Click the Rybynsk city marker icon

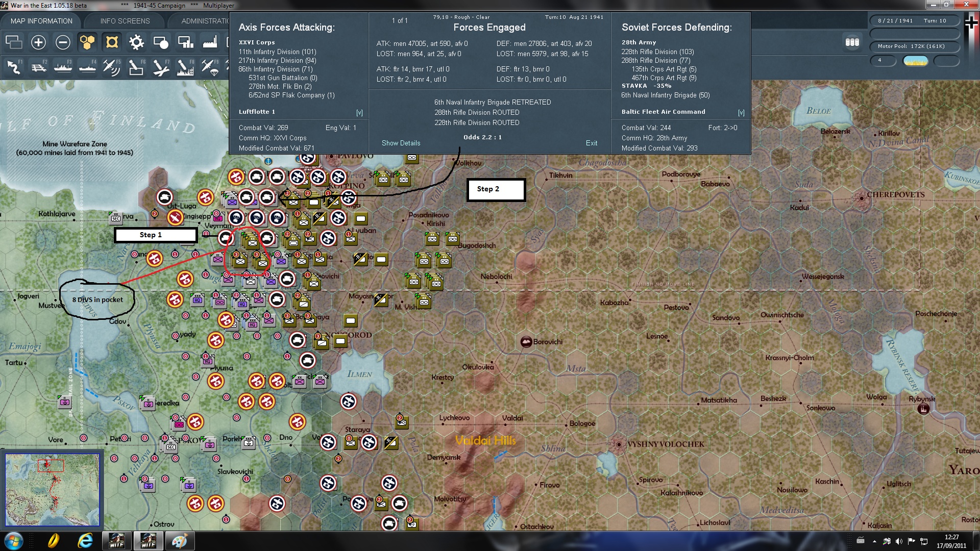tap(923, 409)
